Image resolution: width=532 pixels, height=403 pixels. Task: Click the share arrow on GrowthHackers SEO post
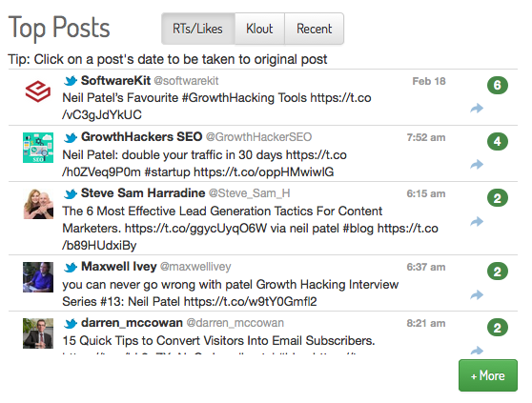[477, 165]
